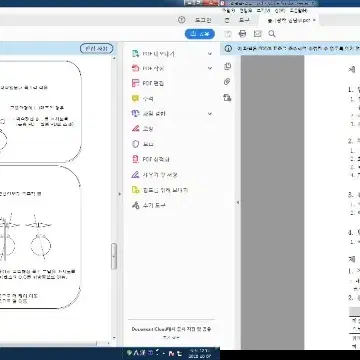Click the printer icon in the toolbar

click(x=243, y=34)
